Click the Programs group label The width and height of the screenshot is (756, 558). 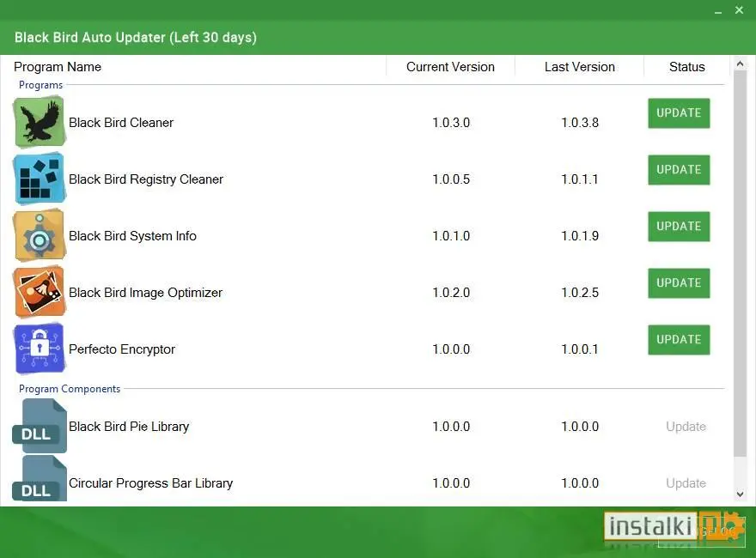tap(40, 85)
